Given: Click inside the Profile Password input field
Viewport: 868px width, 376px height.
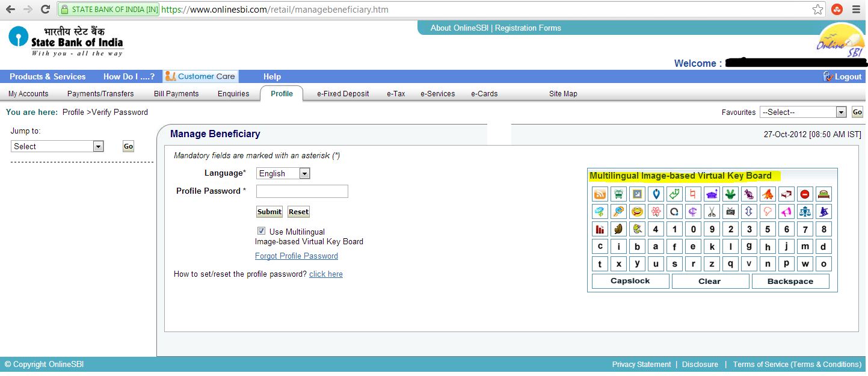Looking at the screenshot, I should point(302,191).
